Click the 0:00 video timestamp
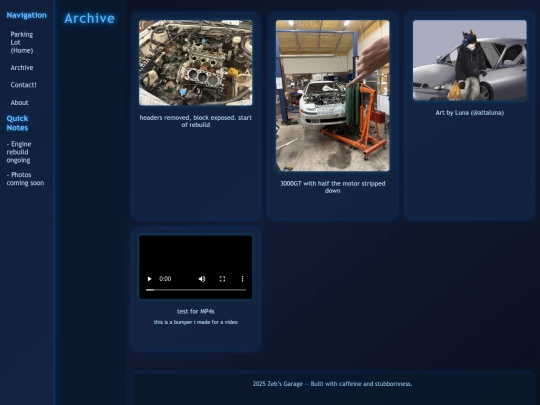The width and height of the screenshot is (540, 405). (x=165, y=279)
